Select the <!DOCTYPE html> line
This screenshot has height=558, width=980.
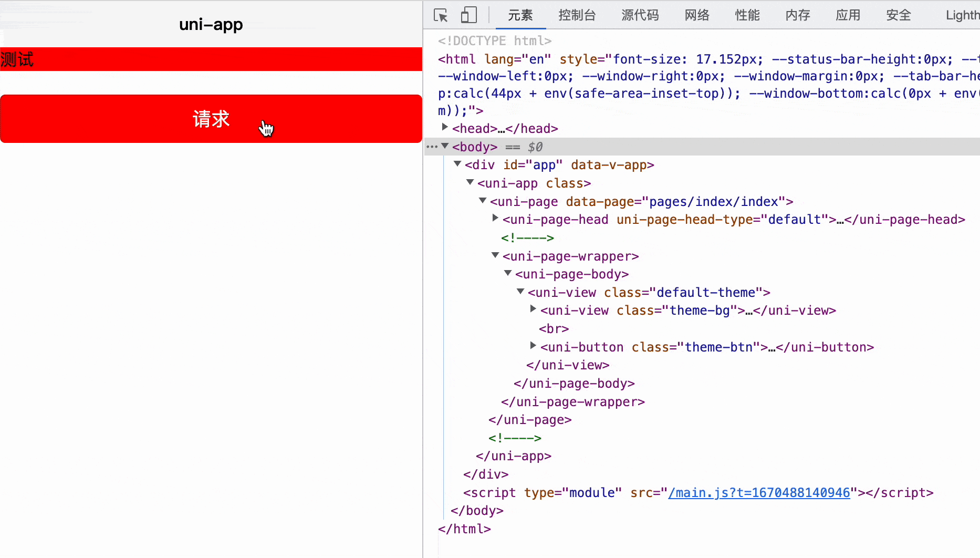click(495, 40)
